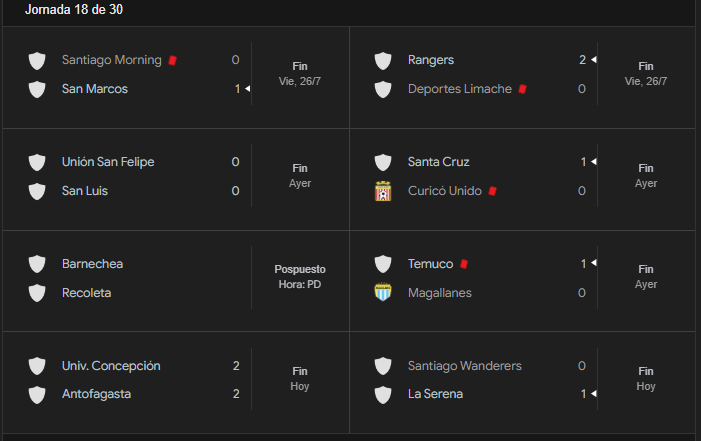Click the red card beside Deportes Limache

[x=522, y=89]
